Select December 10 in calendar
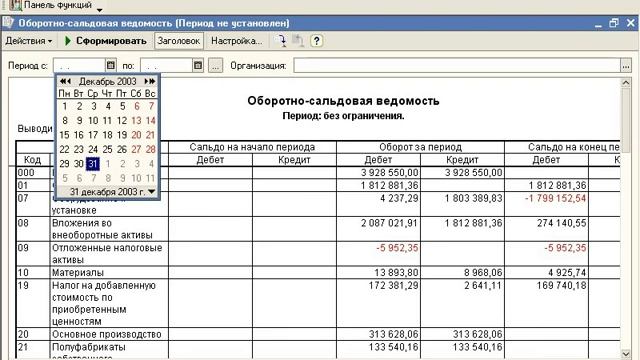Screen dimensions: 640x360 pyautogui.click(x=93, y=121)
